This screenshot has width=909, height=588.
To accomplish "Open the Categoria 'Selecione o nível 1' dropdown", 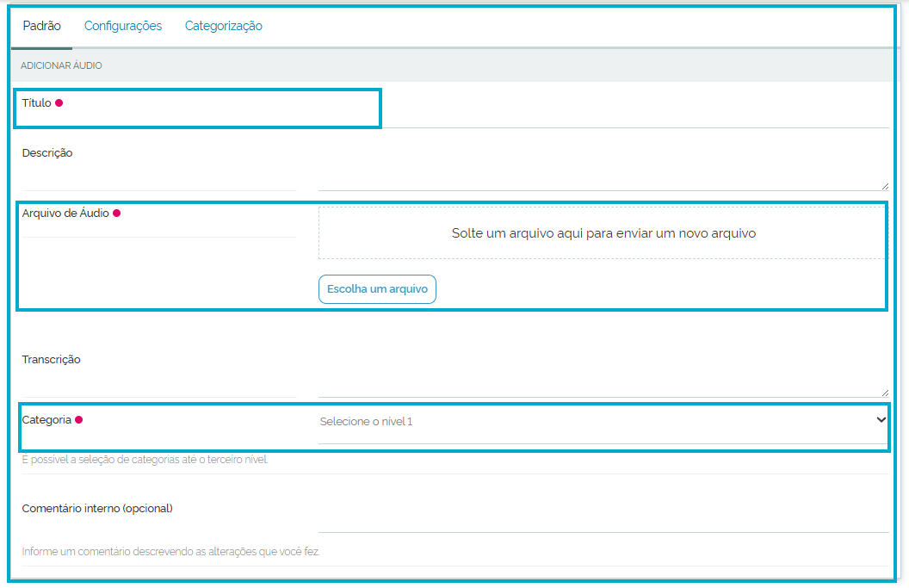I will [x=594, y=421].
